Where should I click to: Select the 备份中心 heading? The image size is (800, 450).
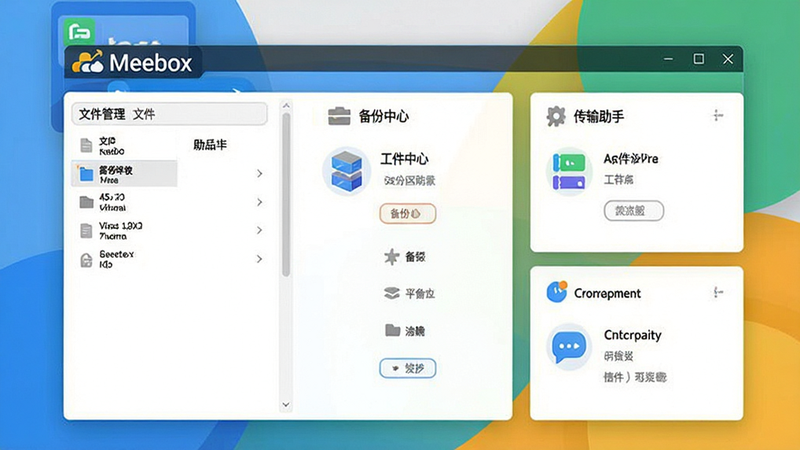pyautogui.click(x=384, y=116)
